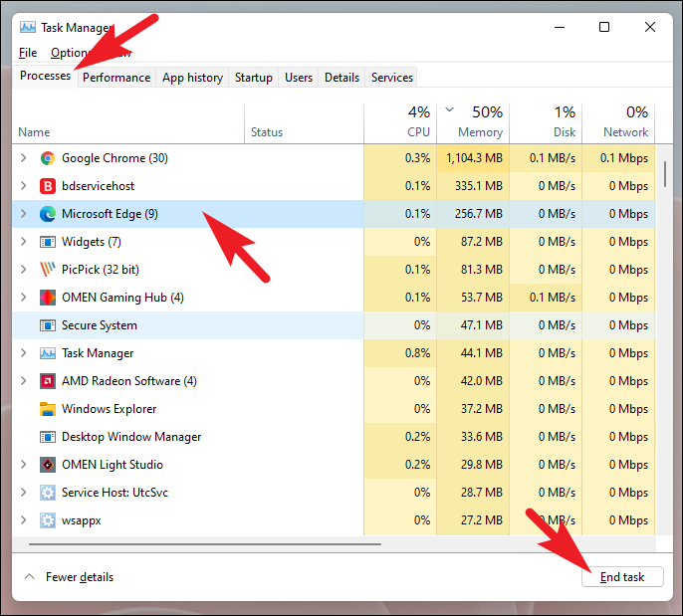Image resolution: width=683 pixels, height=616 pixels.
Task: Sort processes by the Network column
Action: pos(618,123)
